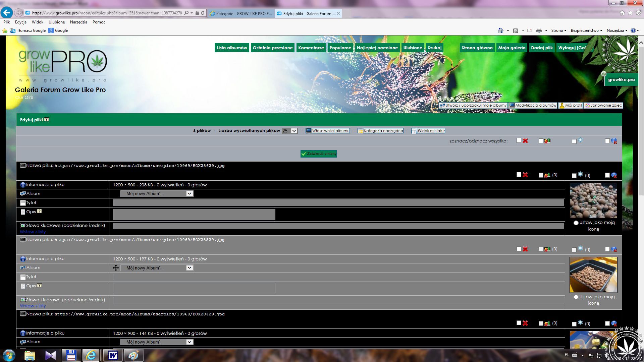Click the Tytuł input field for BOX28629.jpg

(338, 203)
